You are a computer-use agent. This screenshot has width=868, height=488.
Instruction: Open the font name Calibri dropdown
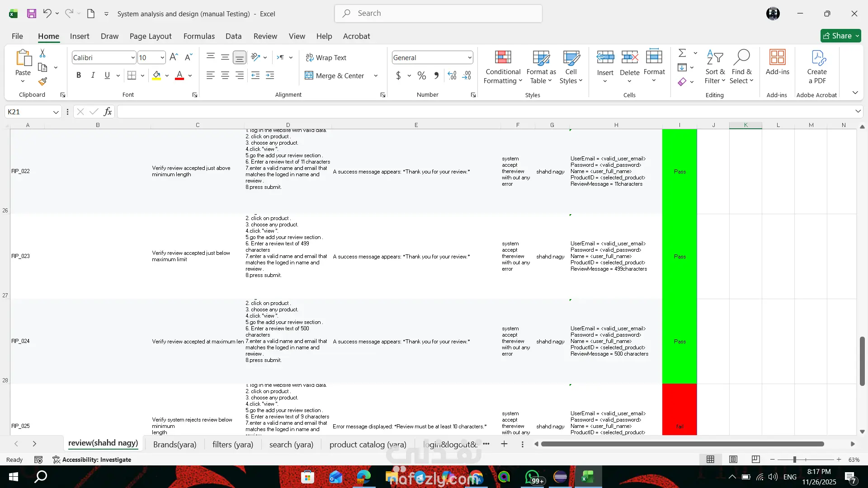[132, 58]
